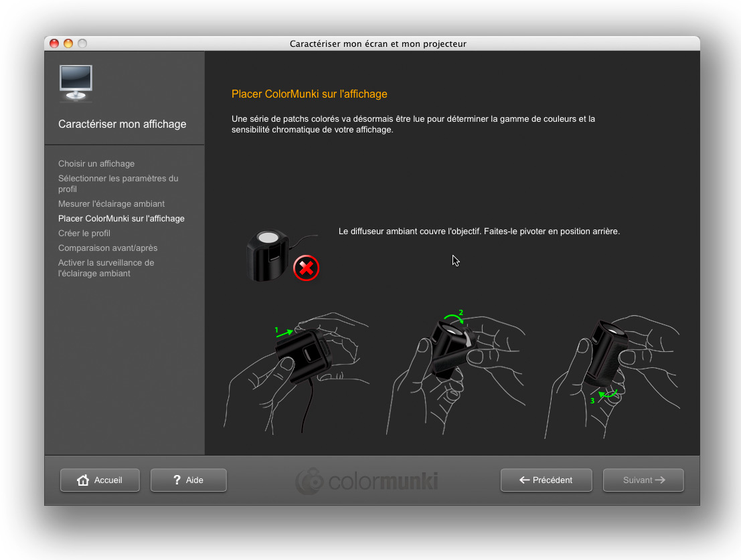Select 'Activer la surveillance de l'éclairage ambiant' step
The height and width of the screenshot is (560, 741).
click(106, 268)
